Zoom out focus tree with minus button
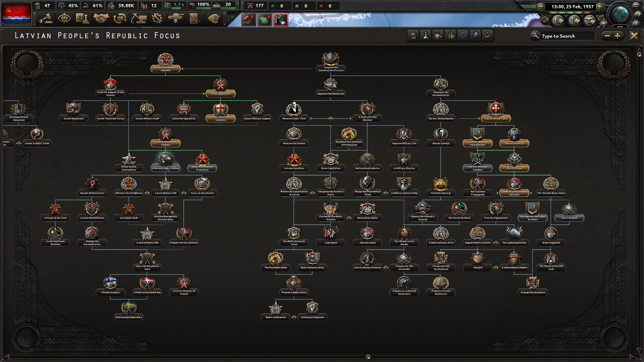This screenshot has height=362, width=644. pos(607,36)
